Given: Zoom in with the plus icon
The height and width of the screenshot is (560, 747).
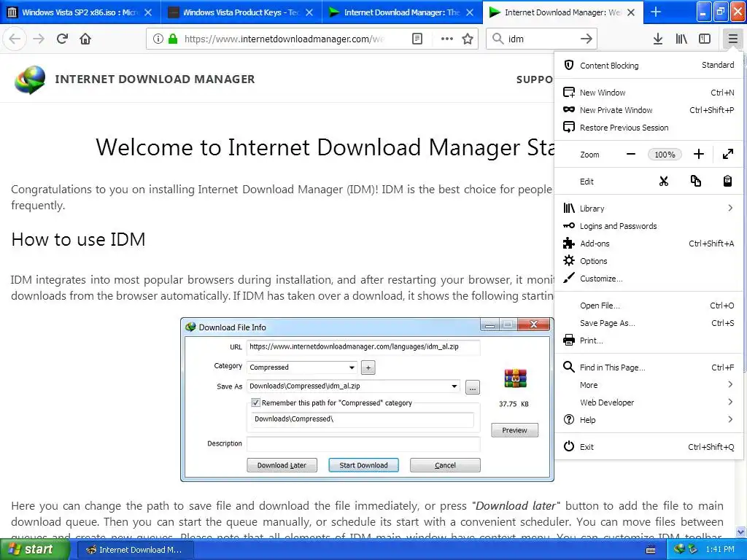Looking at the screenshot, I should tap(698, 155).
